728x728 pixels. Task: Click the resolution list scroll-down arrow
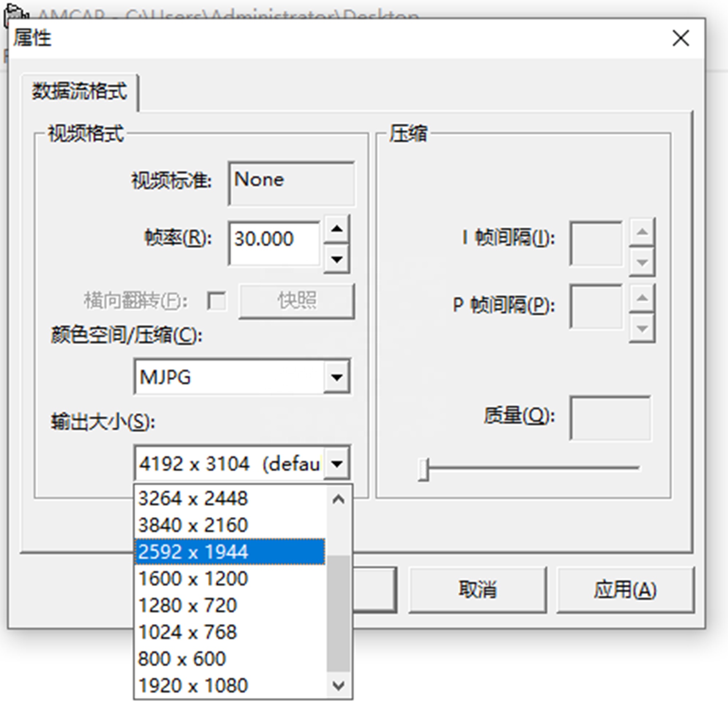(339, 685)
